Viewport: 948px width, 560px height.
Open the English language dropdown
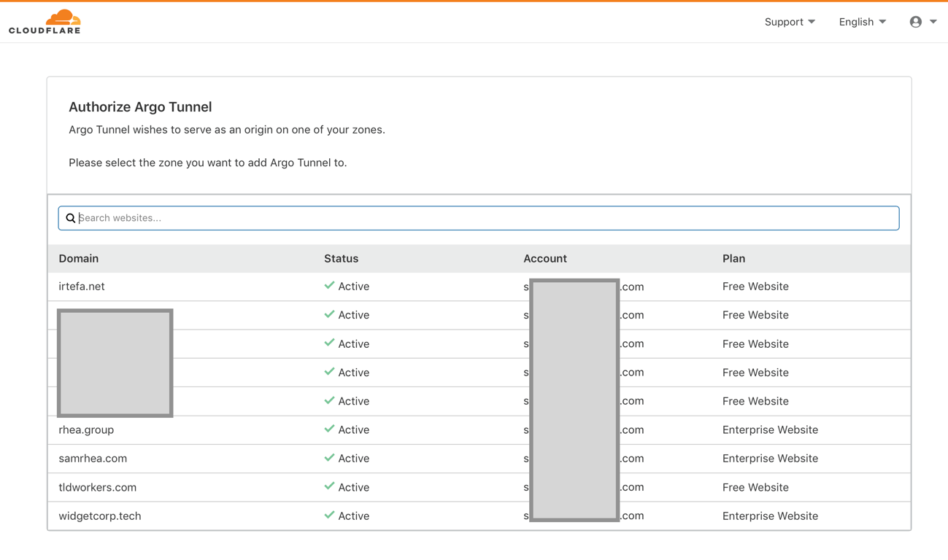(863, 22)
